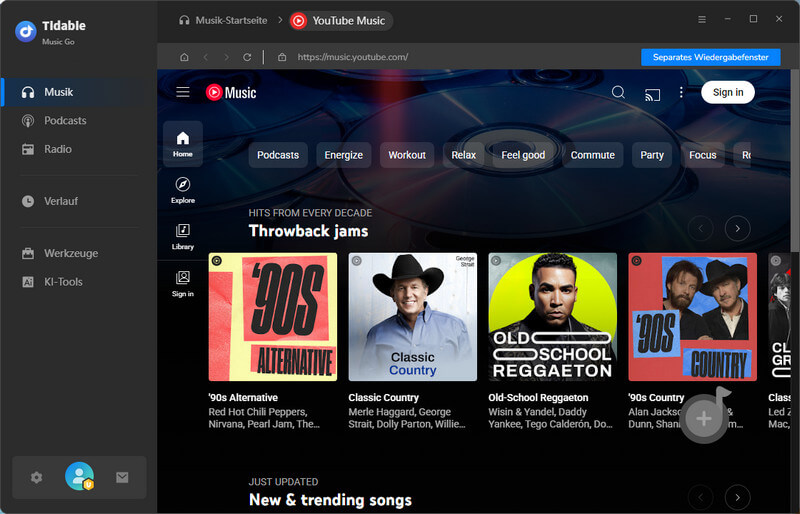Click Separates Wiedergabefenster button

tap(711, 57)
